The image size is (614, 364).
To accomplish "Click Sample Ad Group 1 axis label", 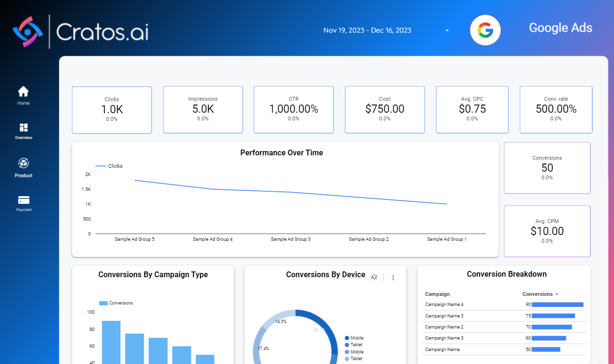I will (x=447, y=239).
